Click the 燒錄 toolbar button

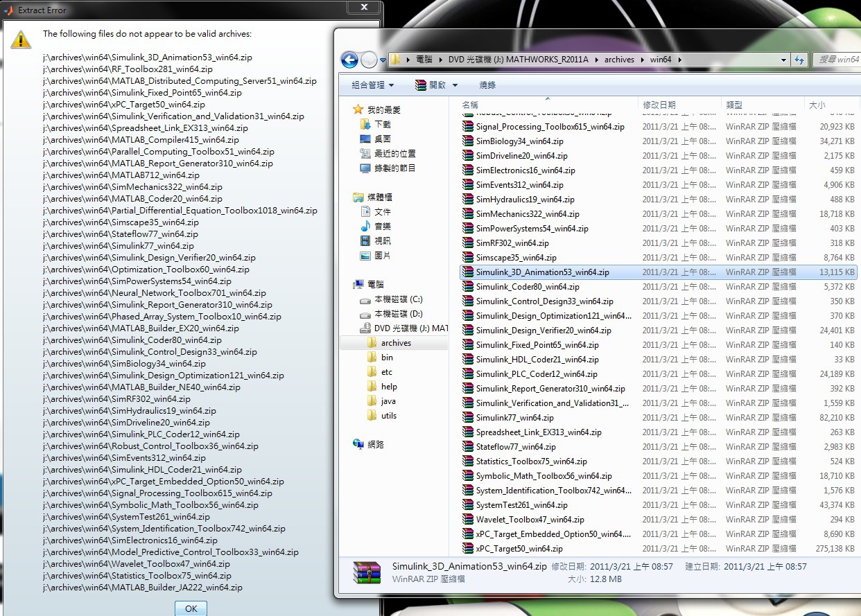487,85
